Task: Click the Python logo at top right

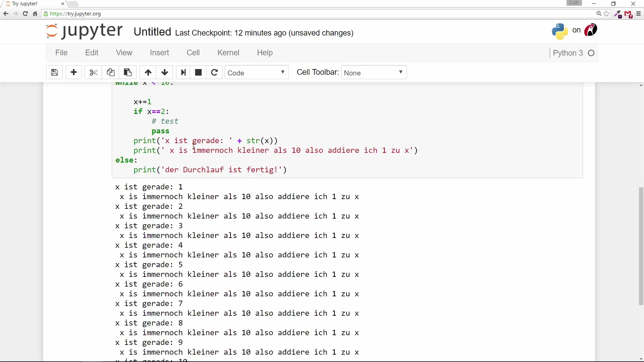Action: (560, 31)
